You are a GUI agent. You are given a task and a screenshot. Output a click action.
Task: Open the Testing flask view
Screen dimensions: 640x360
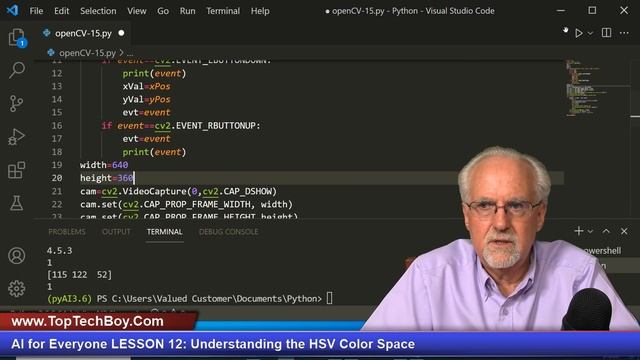click(16, 203)
